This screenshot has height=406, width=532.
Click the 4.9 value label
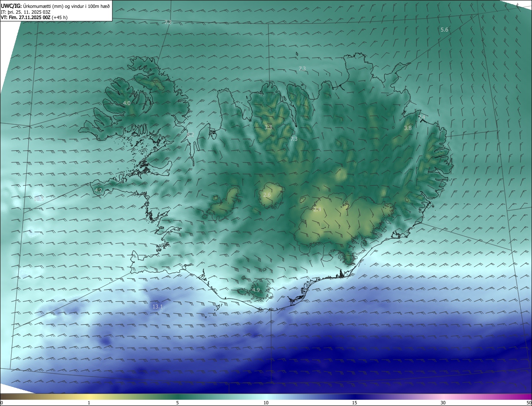pyautogui.click(x=256, y=290)
